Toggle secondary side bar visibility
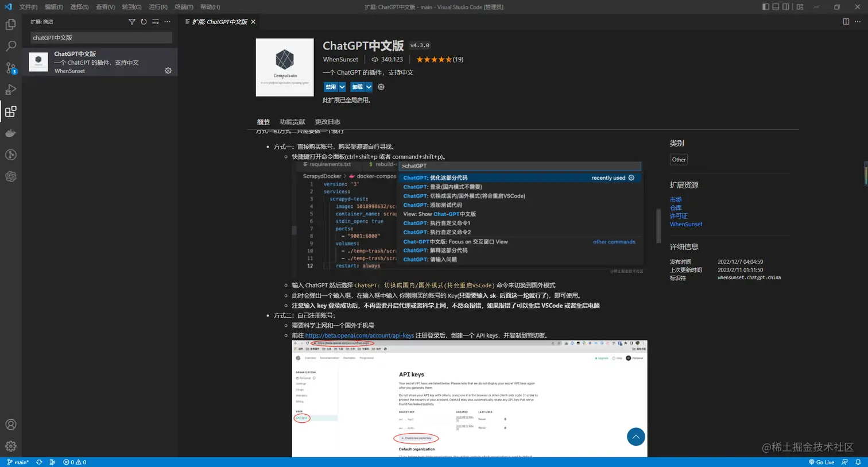The image size is (868, 467). click(786, 7)
